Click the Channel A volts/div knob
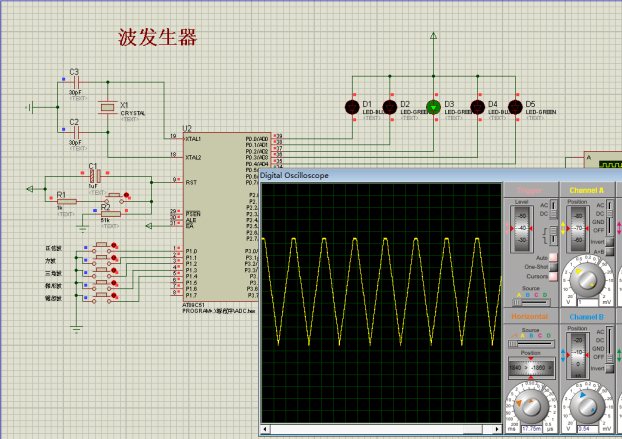The image size is (622, 439). (x=587, y=279)
